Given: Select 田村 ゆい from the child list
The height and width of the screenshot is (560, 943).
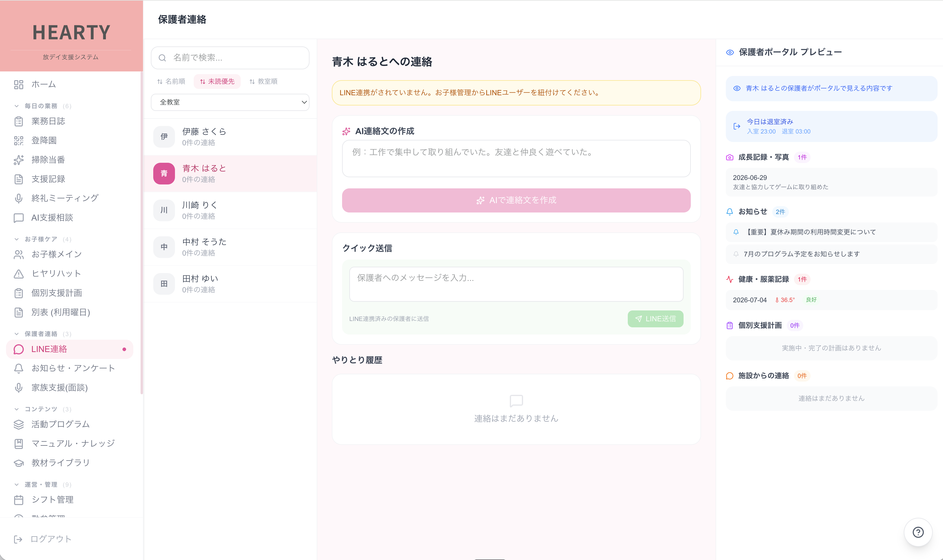Looking at the screenshot, I should click(x=230, y=284).
